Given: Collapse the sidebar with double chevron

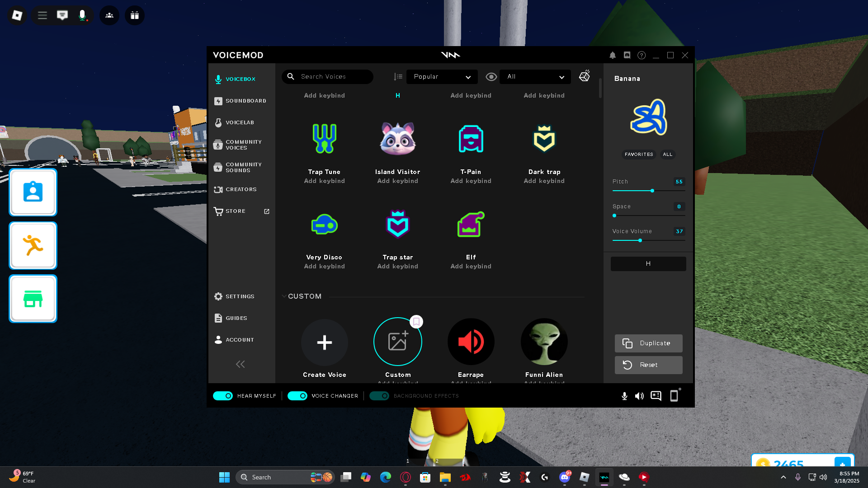Looking at the screenshot, I should (x=240, y=364).
